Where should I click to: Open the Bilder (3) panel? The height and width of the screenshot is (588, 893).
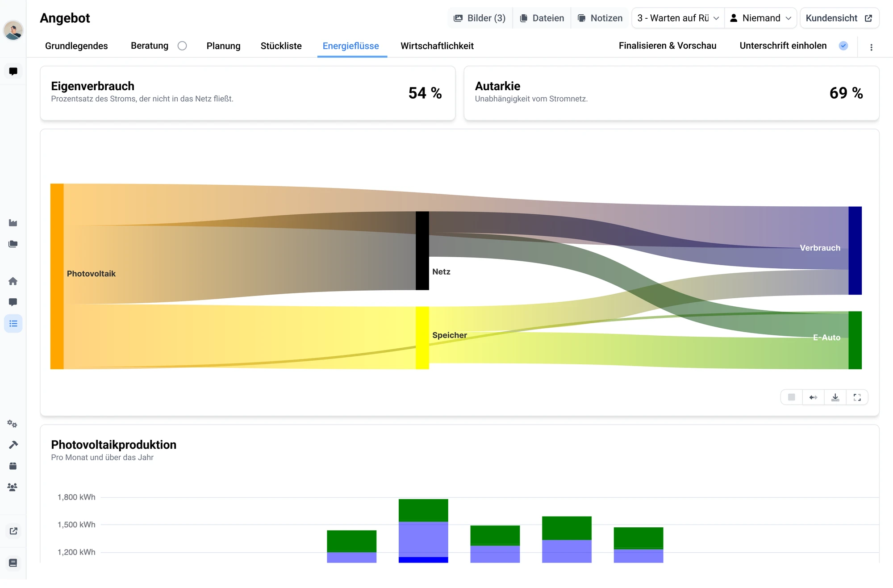[480, 18]
